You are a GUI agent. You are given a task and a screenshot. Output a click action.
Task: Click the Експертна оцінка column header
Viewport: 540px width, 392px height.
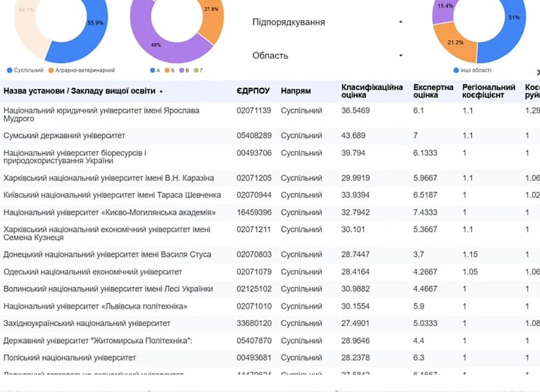pyautogui.click(x=433, y=91)
